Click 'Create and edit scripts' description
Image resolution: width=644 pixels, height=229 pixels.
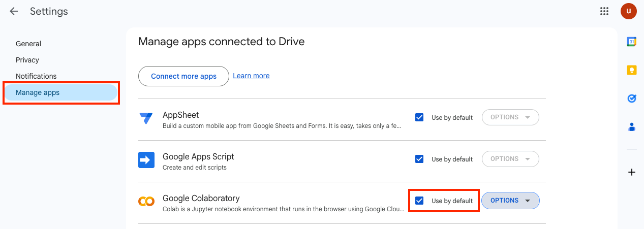click(x=195, y=167)
